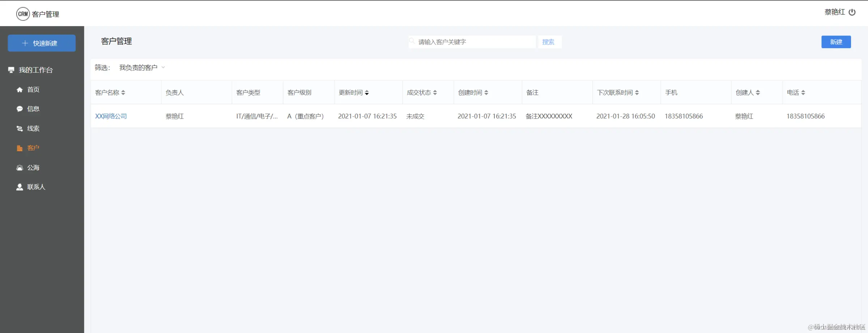This screenshot has width=868, height=333.
Task: Click the CRM logo icon
Action: pyautogui.click(x=23, y=14)
